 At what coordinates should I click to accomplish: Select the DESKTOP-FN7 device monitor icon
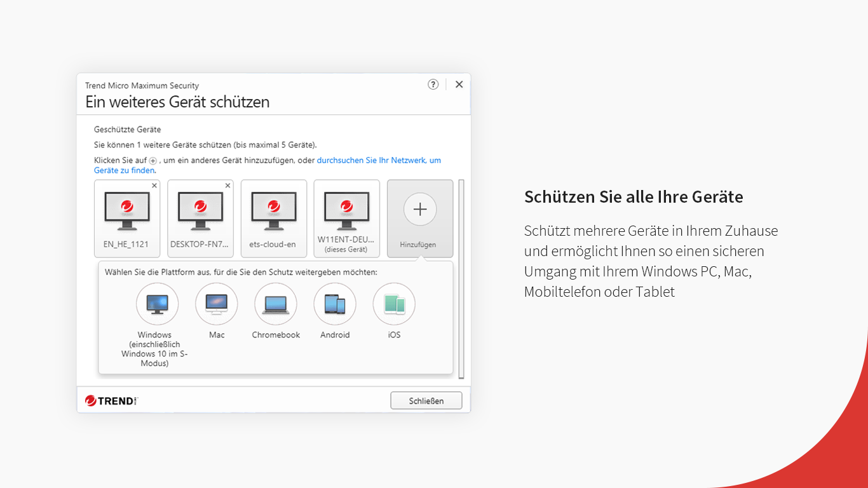pyautogui.click(x=200, y=211)
